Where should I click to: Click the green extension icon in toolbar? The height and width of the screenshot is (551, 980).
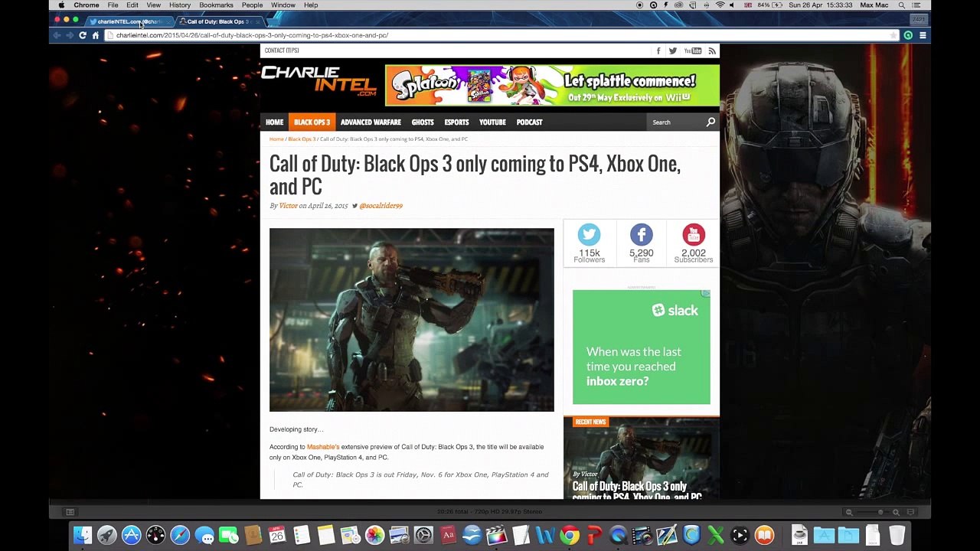click(908, 35)
